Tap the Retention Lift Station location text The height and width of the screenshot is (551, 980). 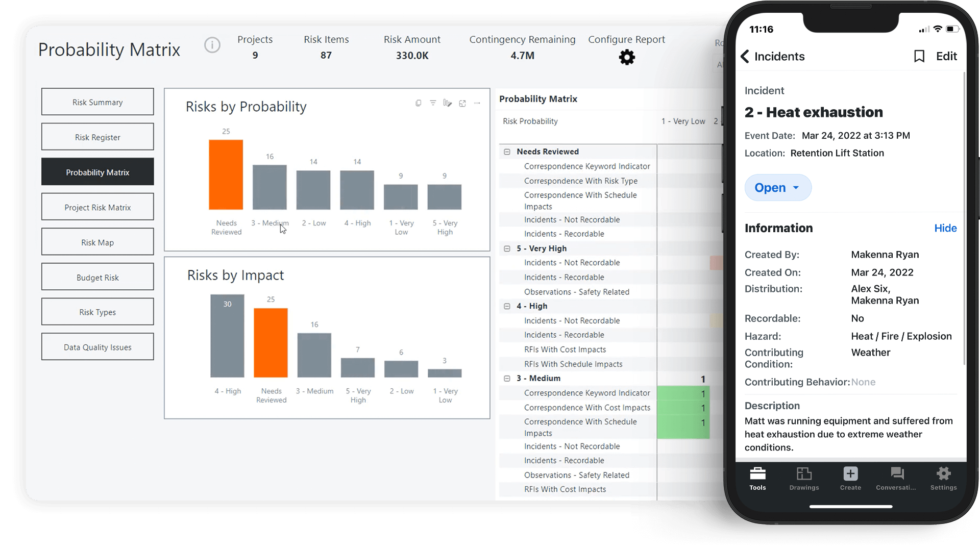[x=837, y=153]
